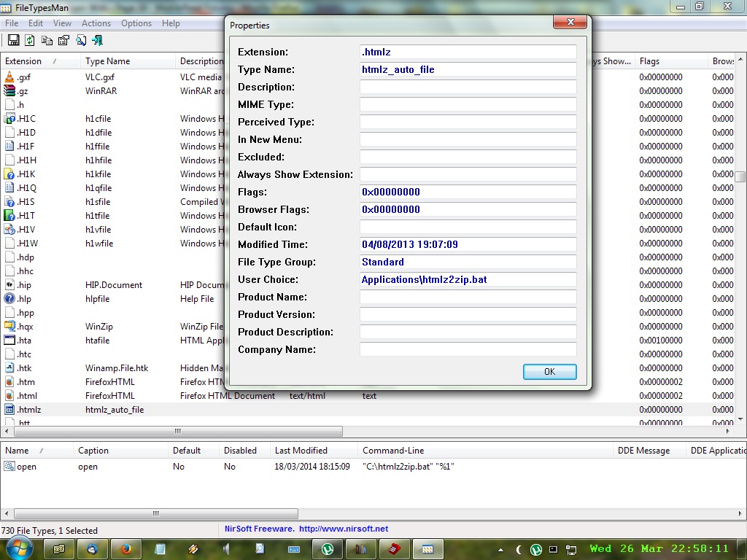This screenshot has width=747, height=560.
Task: Click the FileTypesMan taskbar button
Action: point(427,549)
